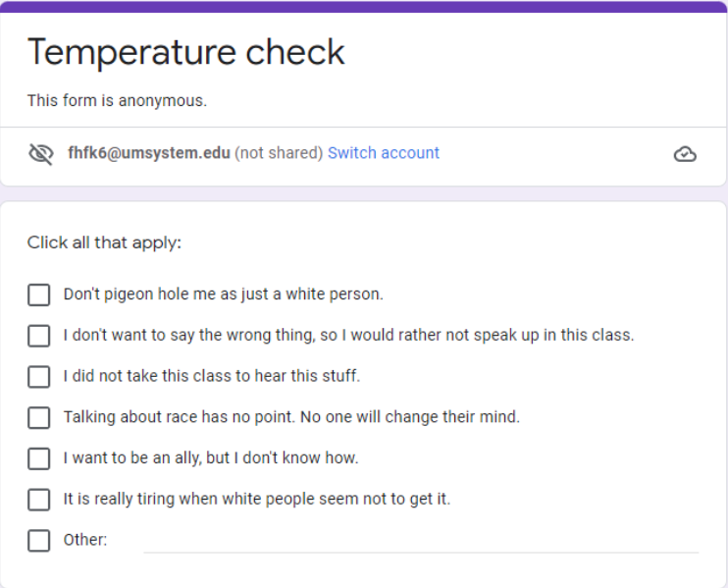Click the cloud saved-draft status icon
This screenshot has width=728, height=588.
click(685, 154)
